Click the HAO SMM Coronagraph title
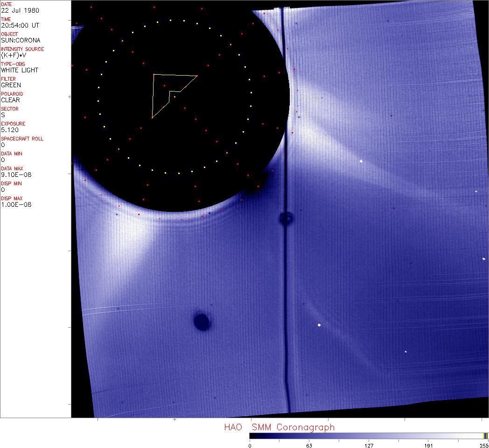 (x=279, y=427)
